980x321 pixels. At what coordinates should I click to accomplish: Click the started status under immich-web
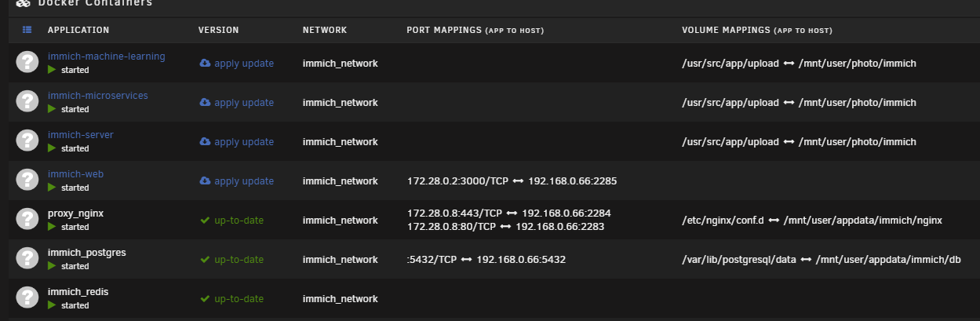(x=69, y=188)
